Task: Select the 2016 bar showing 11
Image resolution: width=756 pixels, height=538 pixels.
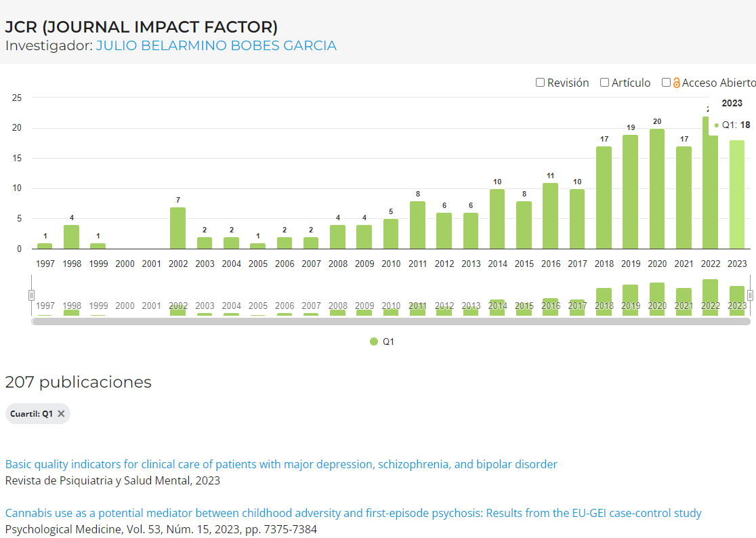Action: point(551,216)
